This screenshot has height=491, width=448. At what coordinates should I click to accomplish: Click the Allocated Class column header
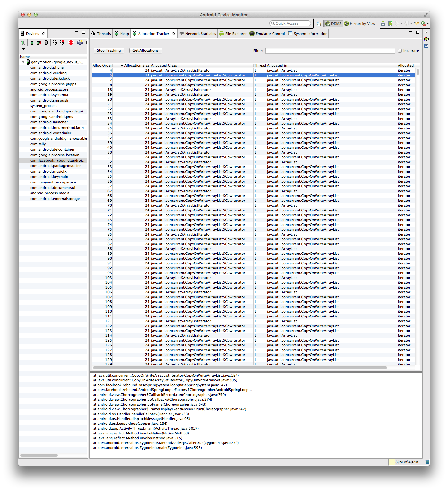pos(202,65)
